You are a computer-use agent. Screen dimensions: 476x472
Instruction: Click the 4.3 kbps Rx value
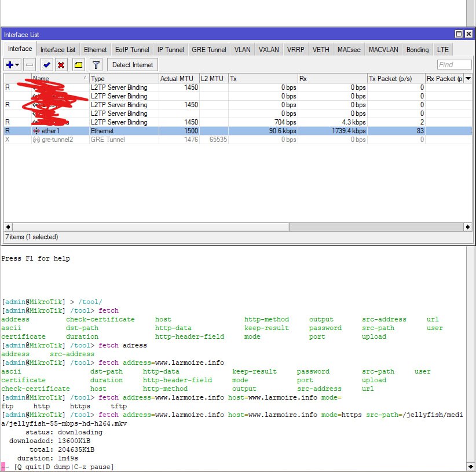(x=354, y=122)
